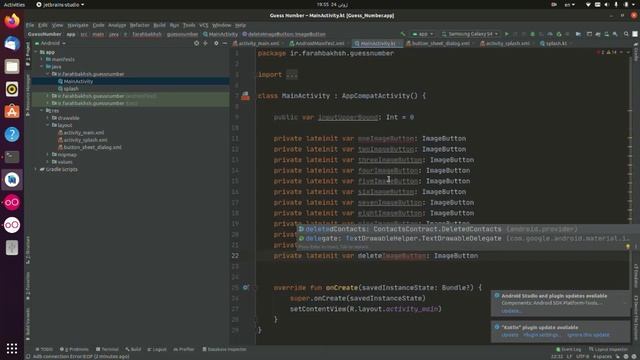Image resolution: width=640 pixels, height=360 pixels.
Task: Click the yellow intention lightbulb icon
Action: (x=628, y=247)
